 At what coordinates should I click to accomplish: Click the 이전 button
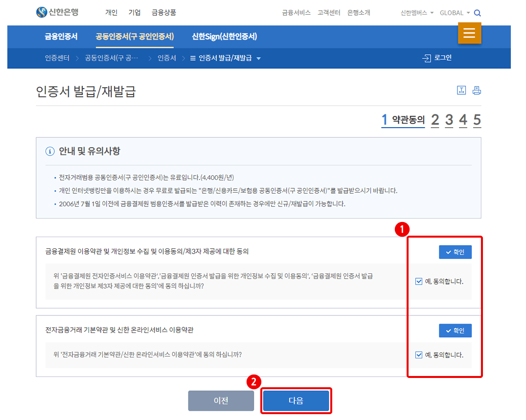tap(221, 400)
